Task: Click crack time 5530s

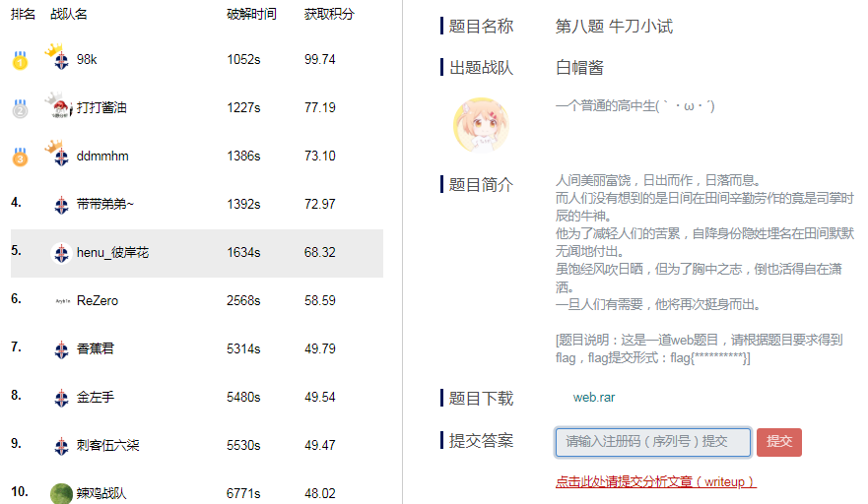Action: [x=243, y=445]
